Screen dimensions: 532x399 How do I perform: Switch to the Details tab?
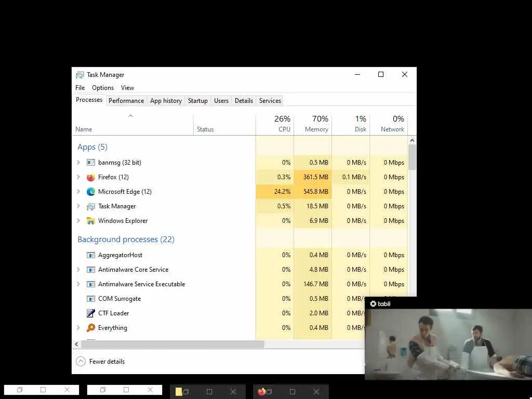click(x=244, y=101)
